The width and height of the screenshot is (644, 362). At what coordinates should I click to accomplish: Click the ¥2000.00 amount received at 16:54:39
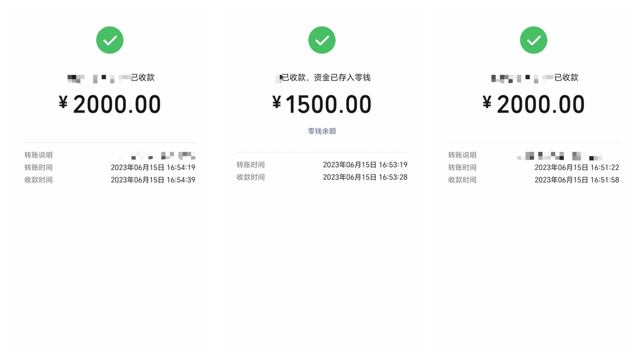pyautogui.click(x=110, y=104)
